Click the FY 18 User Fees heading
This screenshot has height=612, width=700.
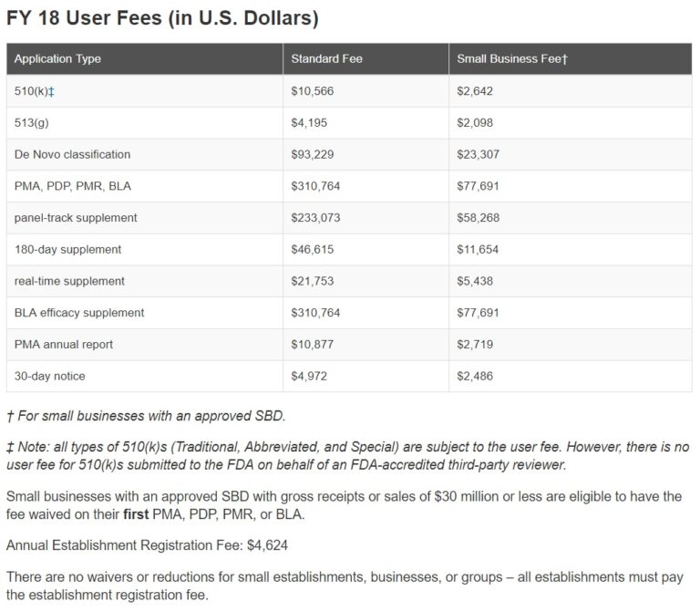162,18
